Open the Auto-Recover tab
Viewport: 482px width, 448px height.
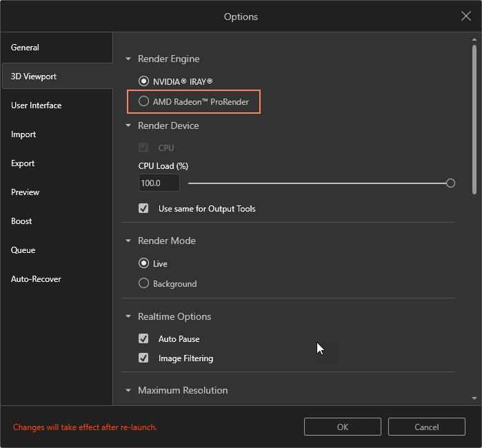coord(36,279)
